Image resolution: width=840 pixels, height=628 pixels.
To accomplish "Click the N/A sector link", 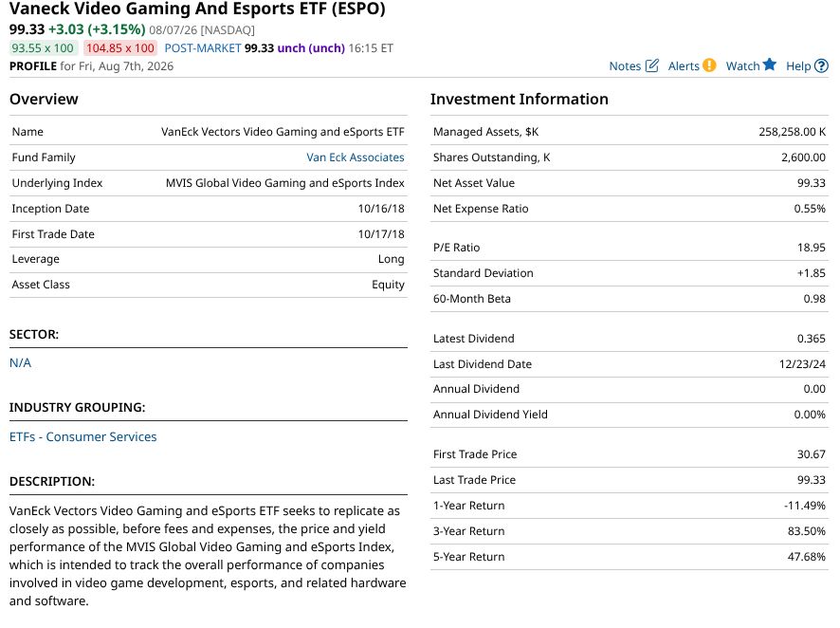I will [x=20, y=362].
